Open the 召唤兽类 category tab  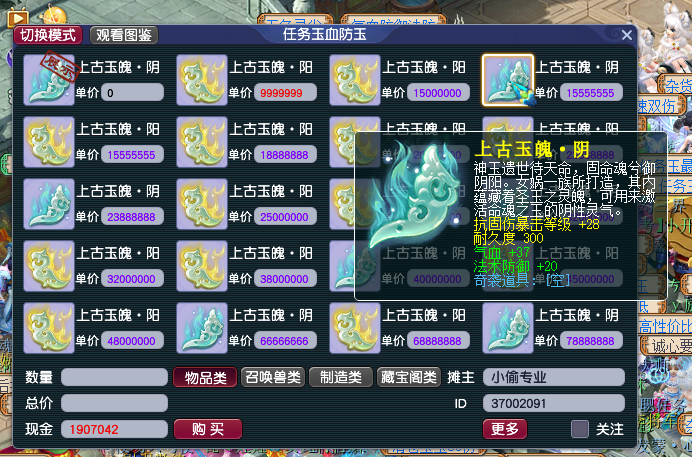click(x=273, y=378)
